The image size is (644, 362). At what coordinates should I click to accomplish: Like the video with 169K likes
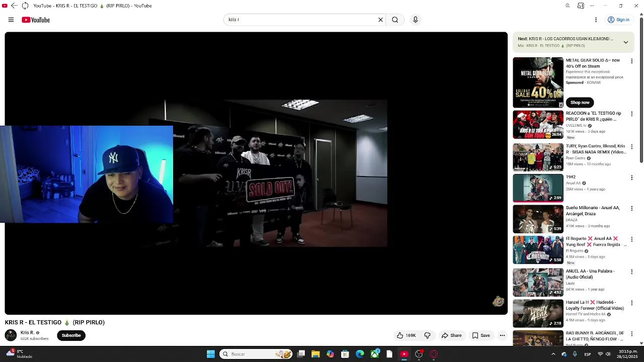[x=406, y=335]
